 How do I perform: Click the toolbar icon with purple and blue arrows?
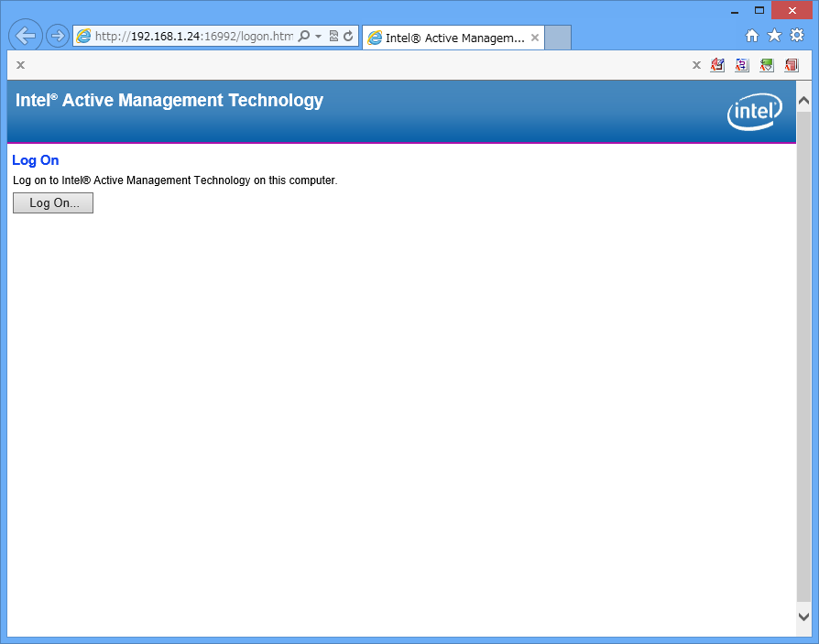click(x=742, y=65)
